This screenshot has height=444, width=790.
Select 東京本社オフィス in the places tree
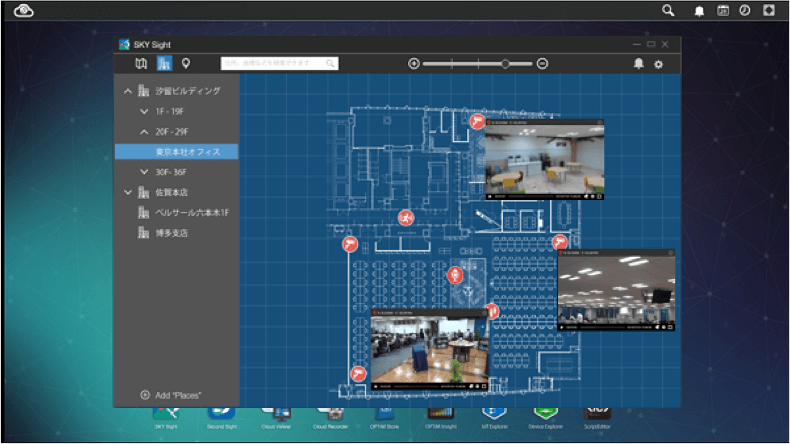tap(176, 152)
